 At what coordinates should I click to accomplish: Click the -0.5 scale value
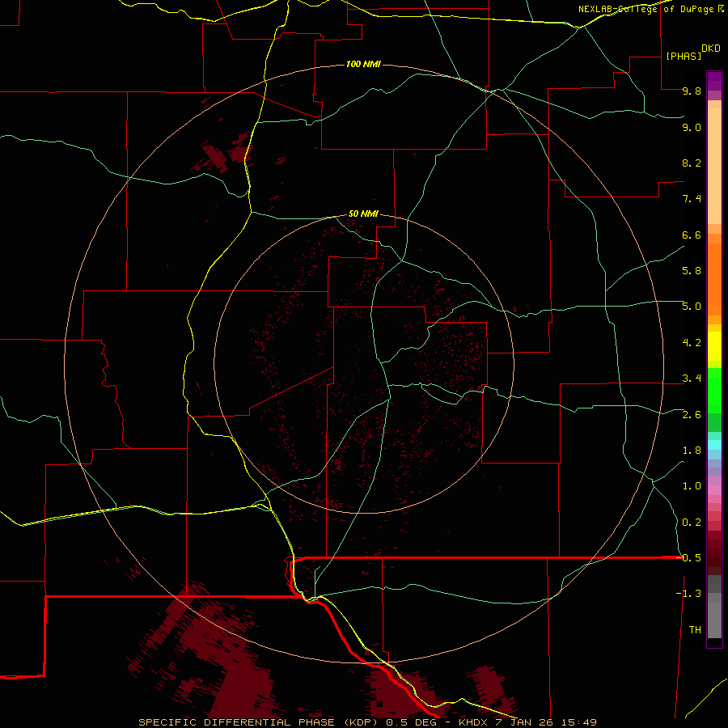tap(688, 557)
